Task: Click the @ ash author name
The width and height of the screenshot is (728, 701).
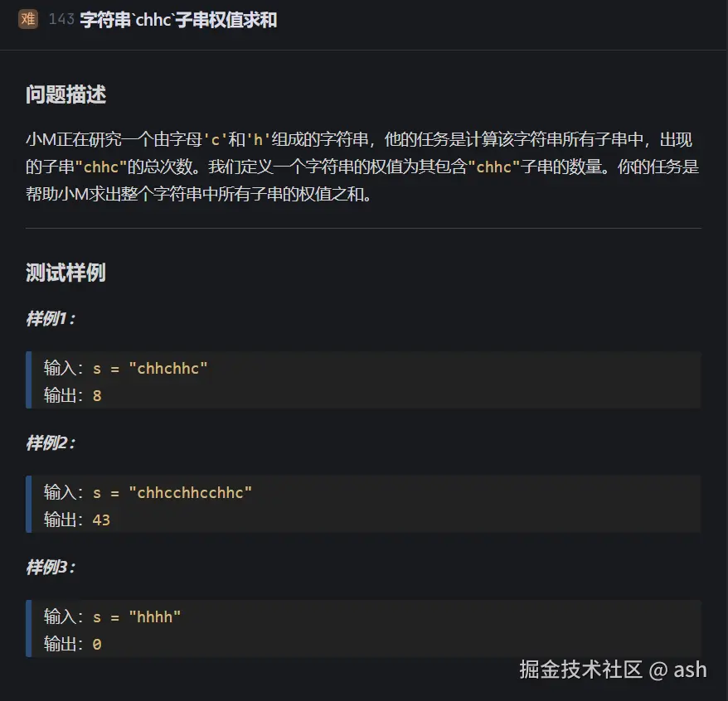Action: click(x=678, y=670)
